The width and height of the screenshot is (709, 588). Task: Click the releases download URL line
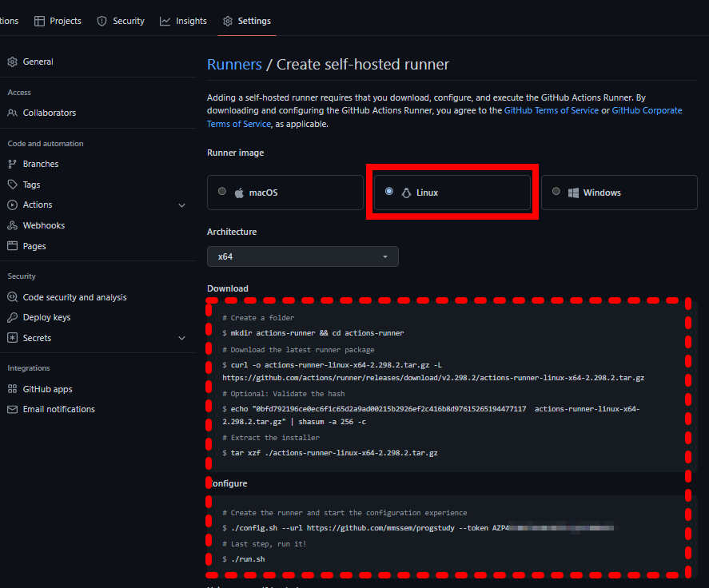[433, 378]
